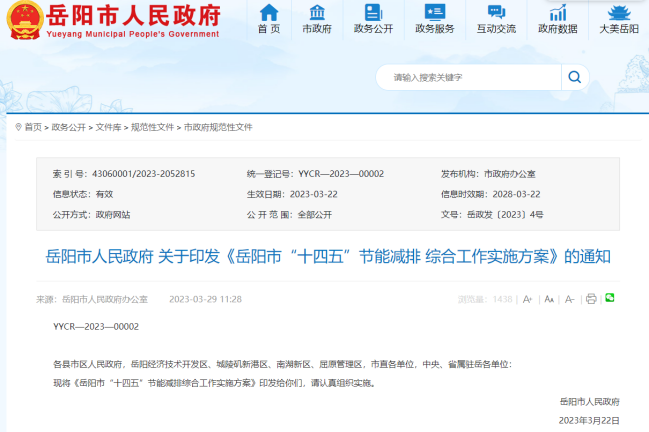Click 规范性文件 breadcrumb link

(x=151, y=127)
